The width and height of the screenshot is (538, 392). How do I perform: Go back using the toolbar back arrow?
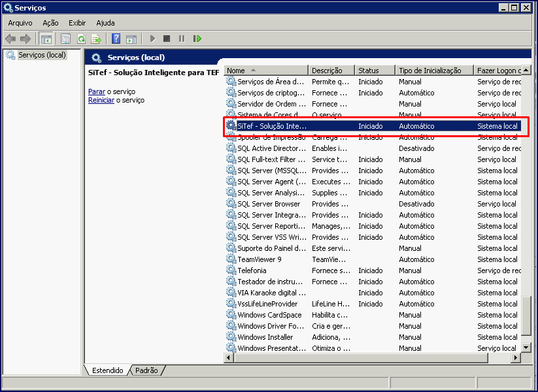pyautogui.click(x=10, y=39)
